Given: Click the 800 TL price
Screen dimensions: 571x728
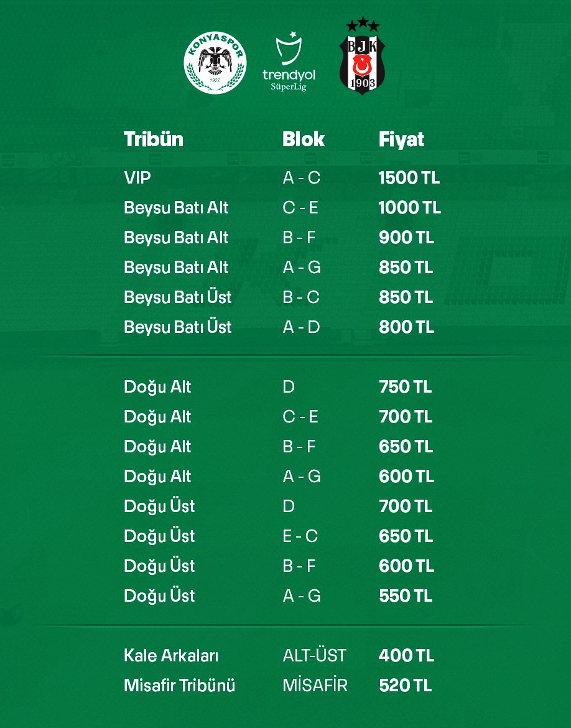Looking at the screenshot, I should [x=406, y=327].
